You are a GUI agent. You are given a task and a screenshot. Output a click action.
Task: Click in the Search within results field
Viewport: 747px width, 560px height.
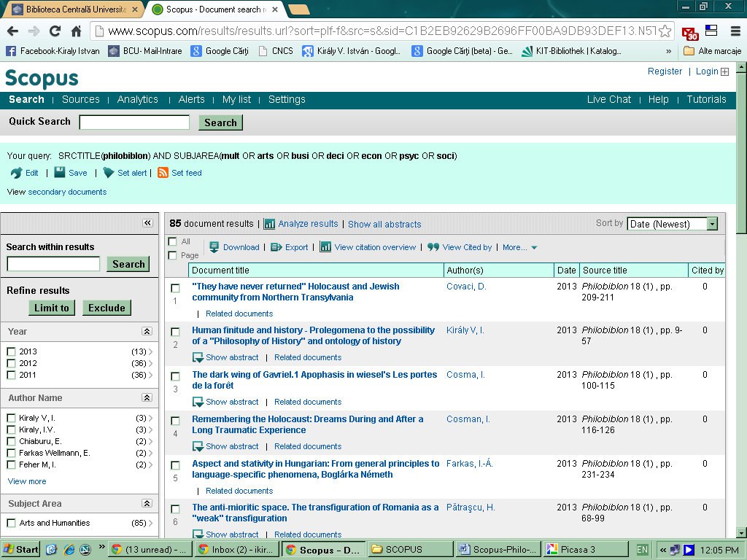pyautogui.click(x=53, y=264)
